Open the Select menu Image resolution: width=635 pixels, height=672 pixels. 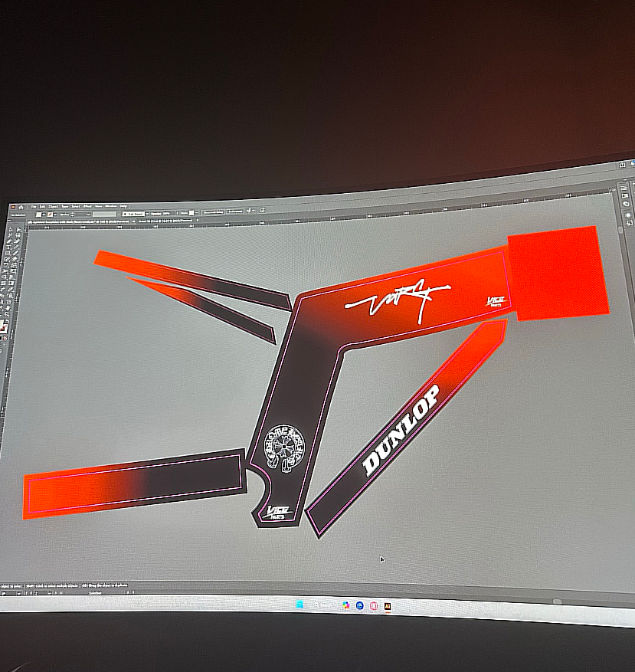pyautogui.click(x=76, y=206)
